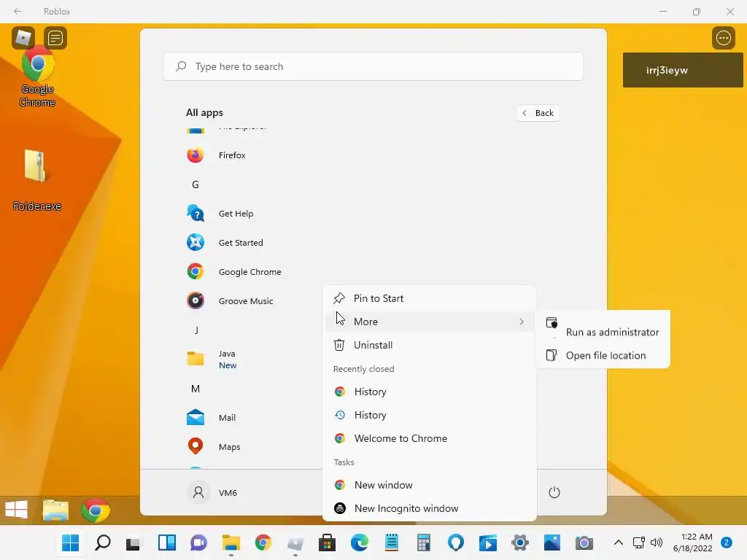Open Get Started app
Image resolution: width=747 pixels, height=560 pixels.
click(240, 242)
